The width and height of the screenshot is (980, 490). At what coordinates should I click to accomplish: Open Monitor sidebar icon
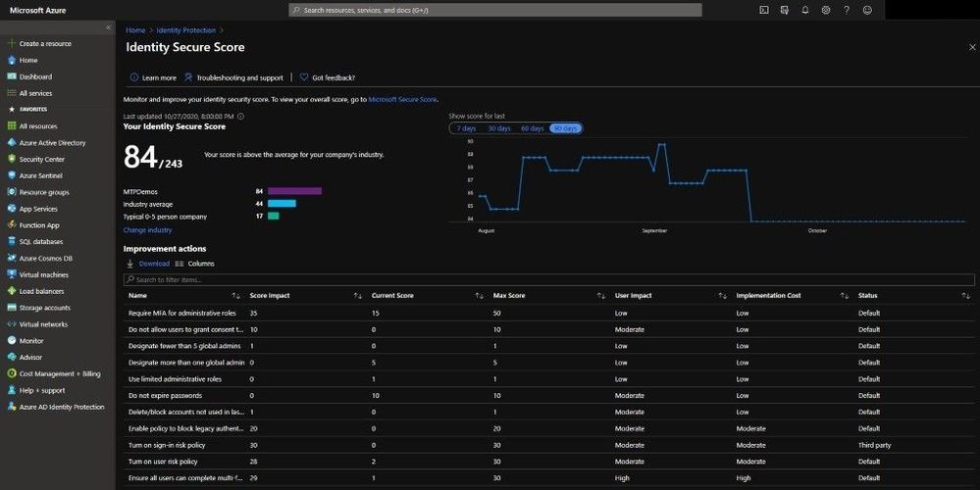coord(11,341)
